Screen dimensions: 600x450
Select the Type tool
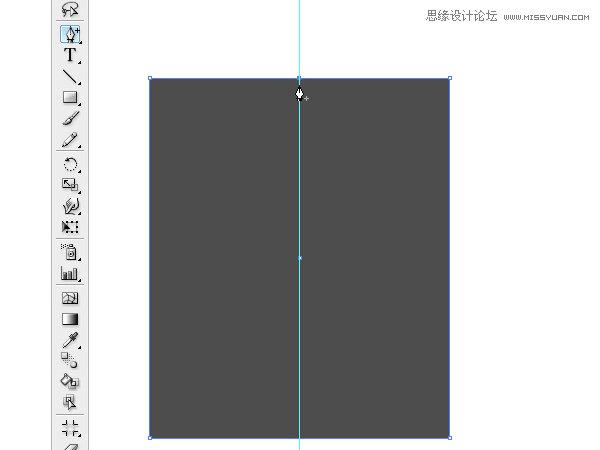coord(70,55)
